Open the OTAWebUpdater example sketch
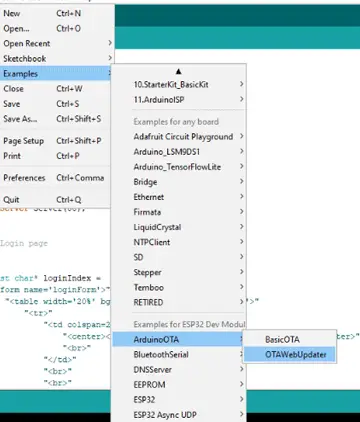 [289, 354]
